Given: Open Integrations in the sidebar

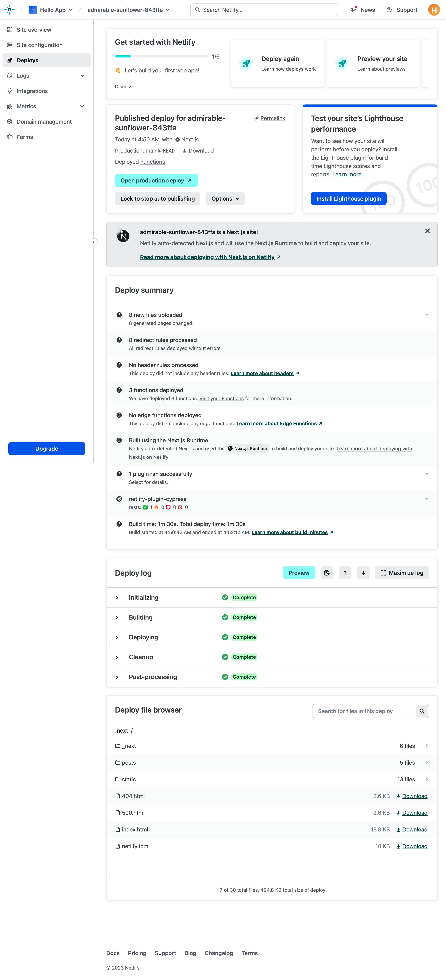Looking at the screenshot, I should pos(46,91).
